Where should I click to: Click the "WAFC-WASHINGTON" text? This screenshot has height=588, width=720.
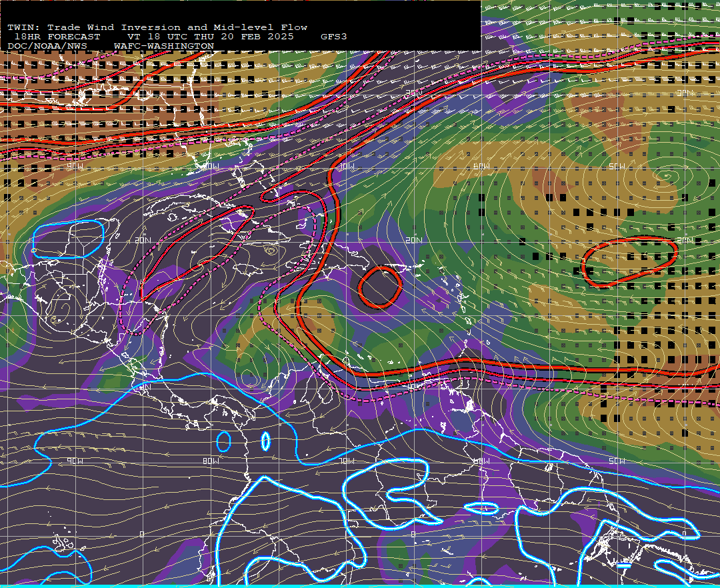(x=163, y=46)
